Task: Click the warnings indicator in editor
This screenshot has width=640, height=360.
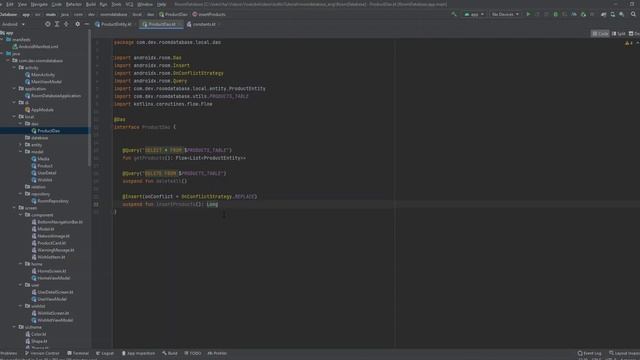Action: coord(629,43)
